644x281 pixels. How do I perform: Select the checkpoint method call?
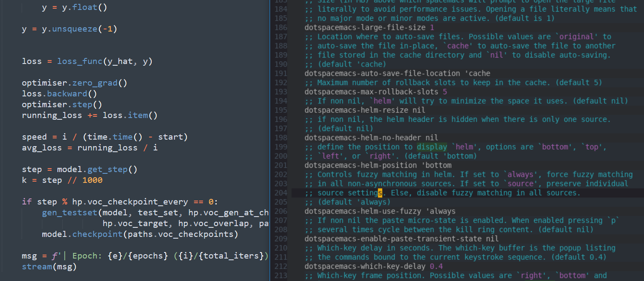(97, 234)
